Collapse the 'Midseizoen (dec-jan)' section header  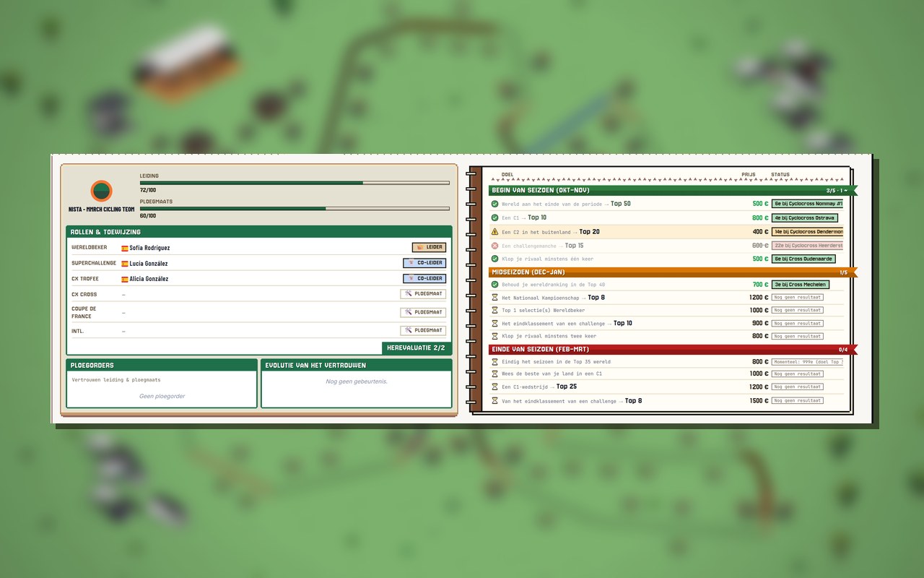(x=673, y=272)
